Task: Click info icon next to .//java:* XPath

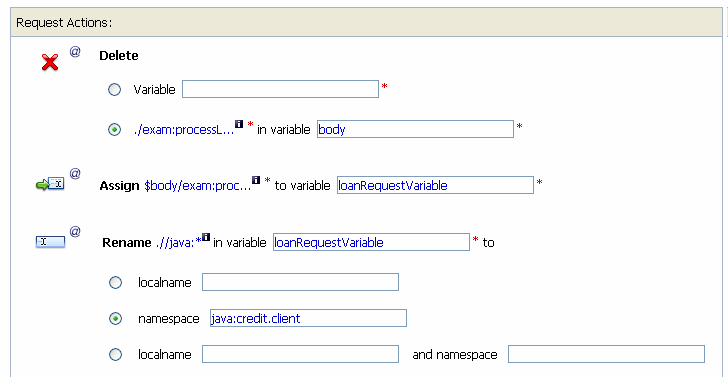Action: tap(206, 236)
